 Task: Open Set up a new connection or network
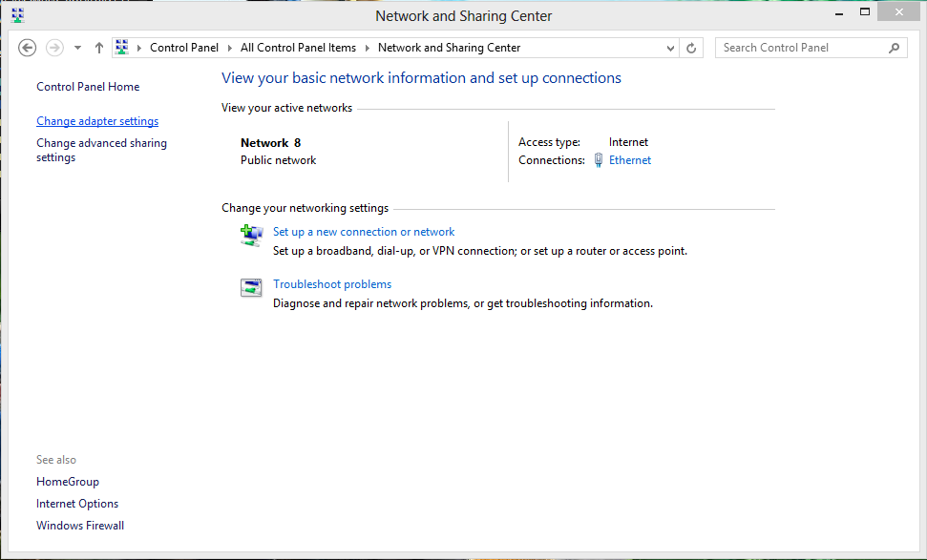tap(364, 232)
